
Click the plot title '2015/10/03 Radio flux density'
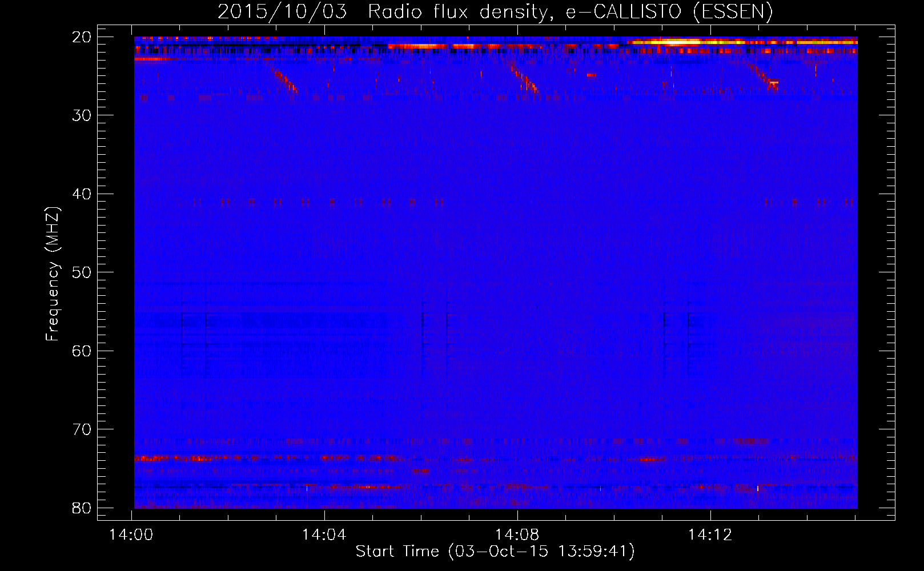tap(384, 12)
